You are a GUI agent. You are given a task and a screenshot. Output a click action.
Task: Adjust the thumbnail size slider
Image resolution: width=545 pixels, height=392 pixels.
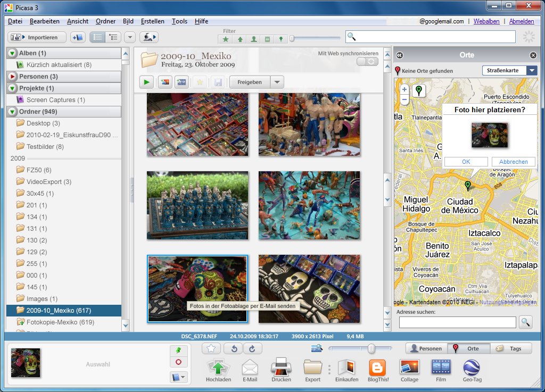coord(371,348)
